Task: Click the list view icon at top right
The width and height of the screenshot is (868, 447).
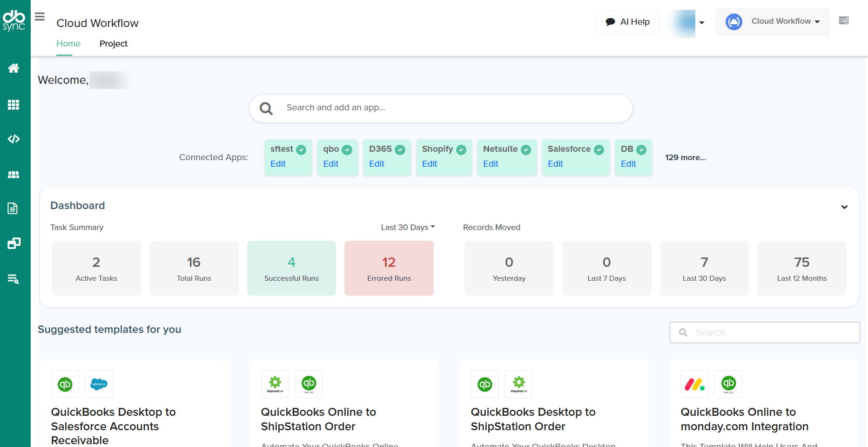Action: coord(843,20)
